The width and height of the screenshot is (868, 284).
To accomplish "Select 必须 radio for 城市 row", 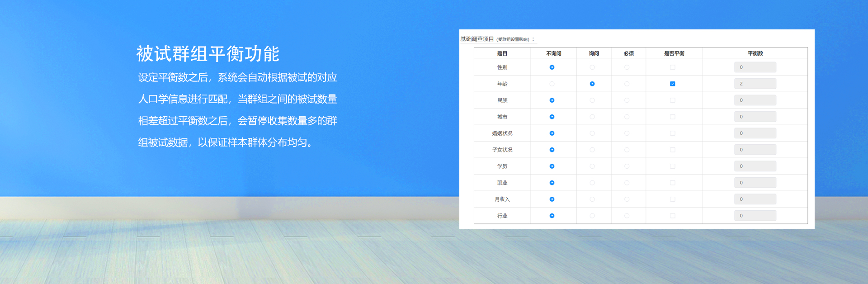I will [627, 117].
